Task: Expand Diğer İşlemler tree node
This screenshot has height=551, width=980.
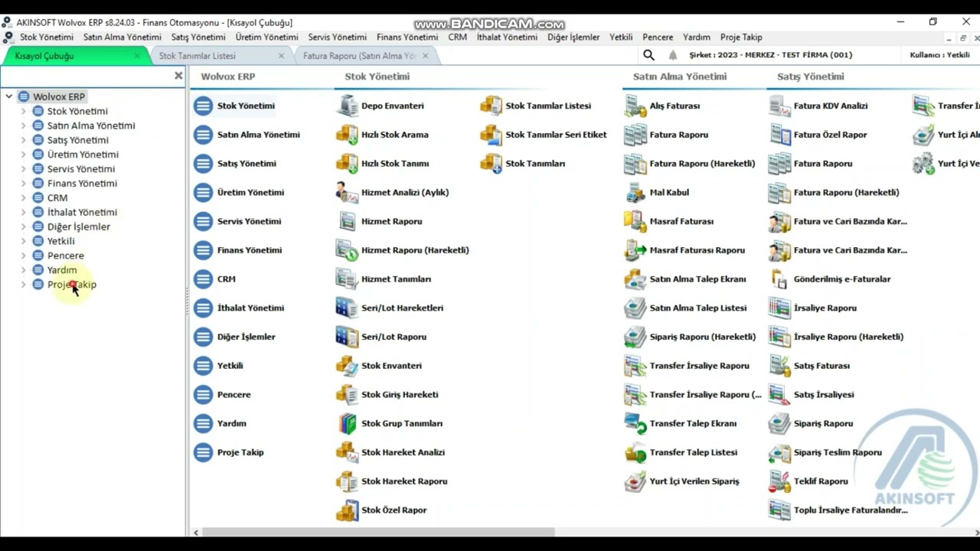Action: (x=23, y=227)
